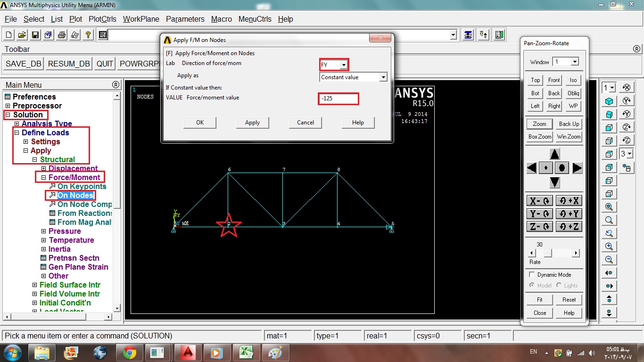The width and height of the screenshot is (644, 362).
Task: Click the Reset Picking icon beside Raise Hidden
Action: (484, 35)
